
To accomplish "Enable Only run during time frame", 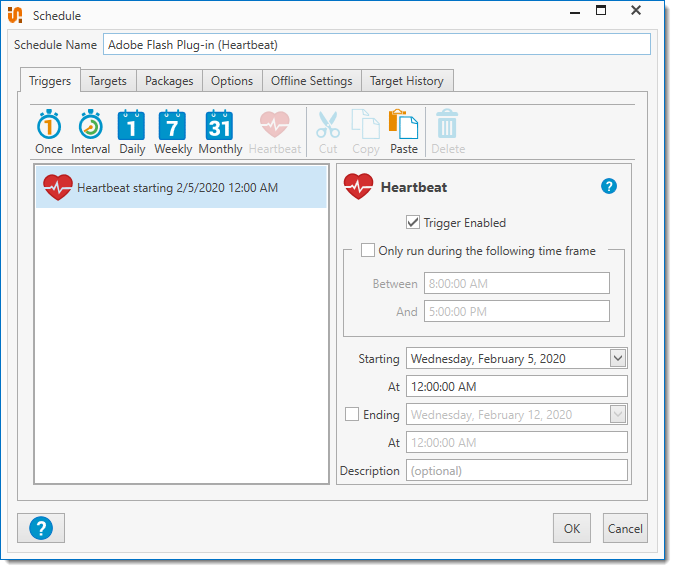I will (368, 251).
